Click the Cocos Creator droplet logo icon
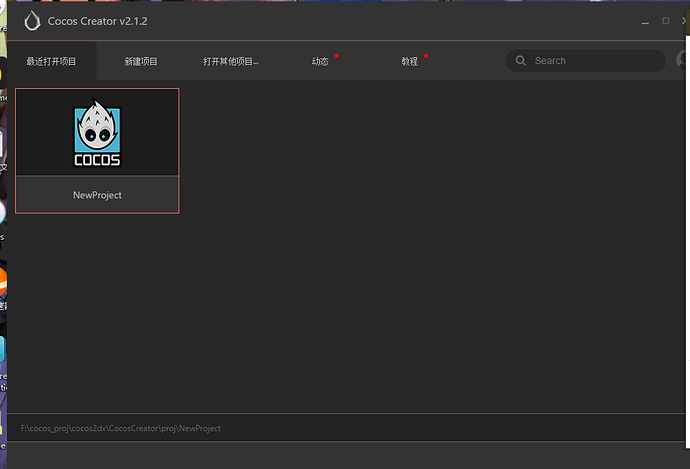The height and width of the screenshot is (469, 690). pyautogui.click(x=32, y=21)
